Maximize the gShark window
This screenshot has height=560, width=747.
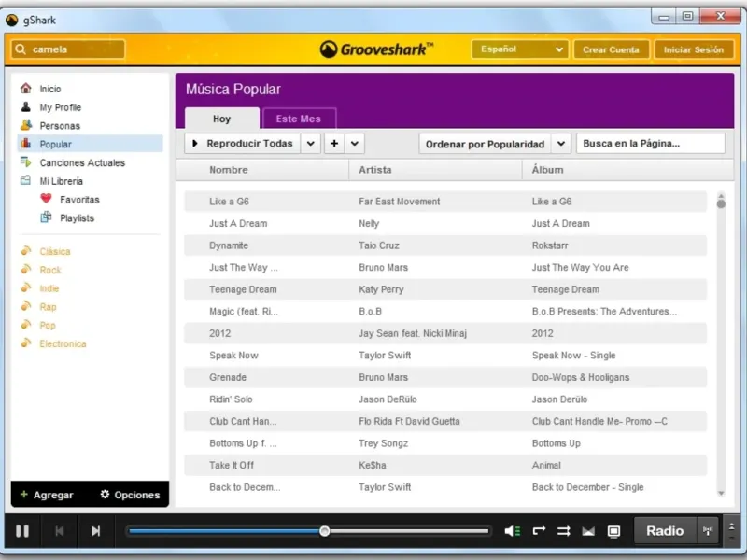pyautogui.click(x=687, y=16)
